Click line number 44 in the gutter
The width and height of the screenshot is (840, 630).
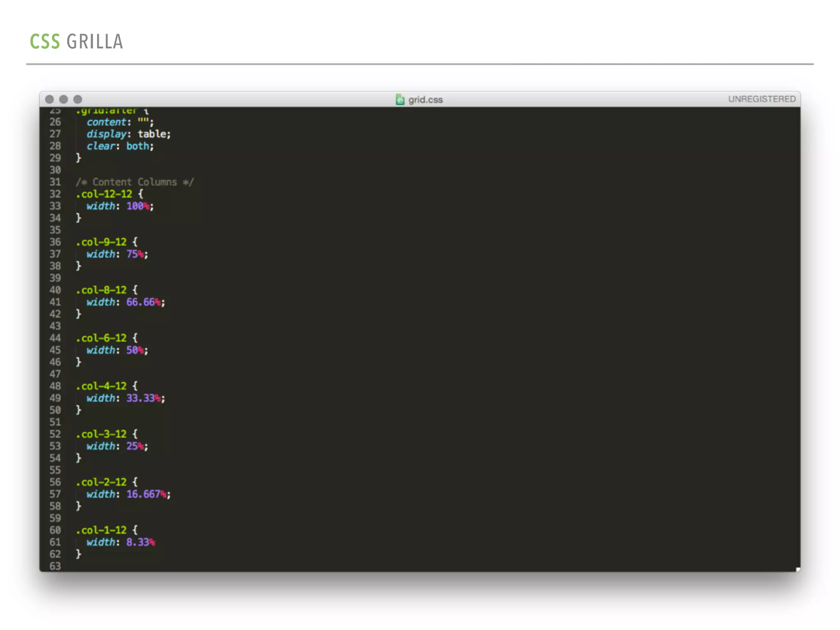pos(55,338)
